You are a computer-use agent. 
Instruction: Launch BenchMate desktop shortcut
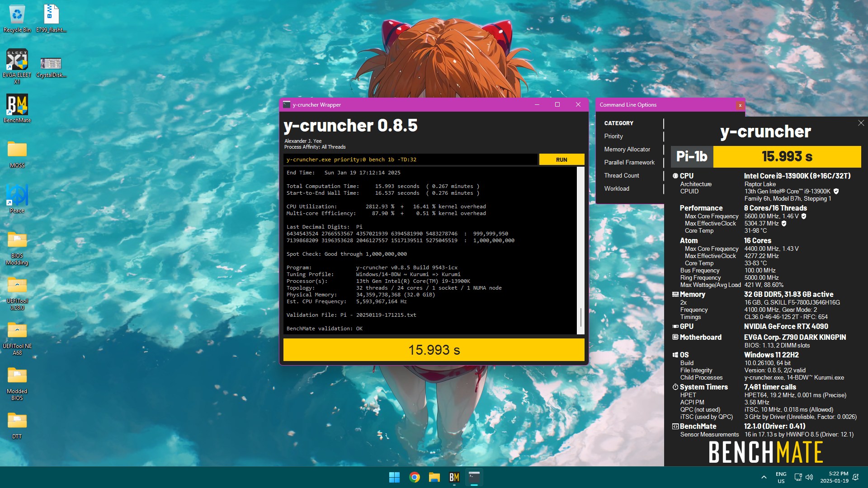pyautogui.click(x=17, y=108)
